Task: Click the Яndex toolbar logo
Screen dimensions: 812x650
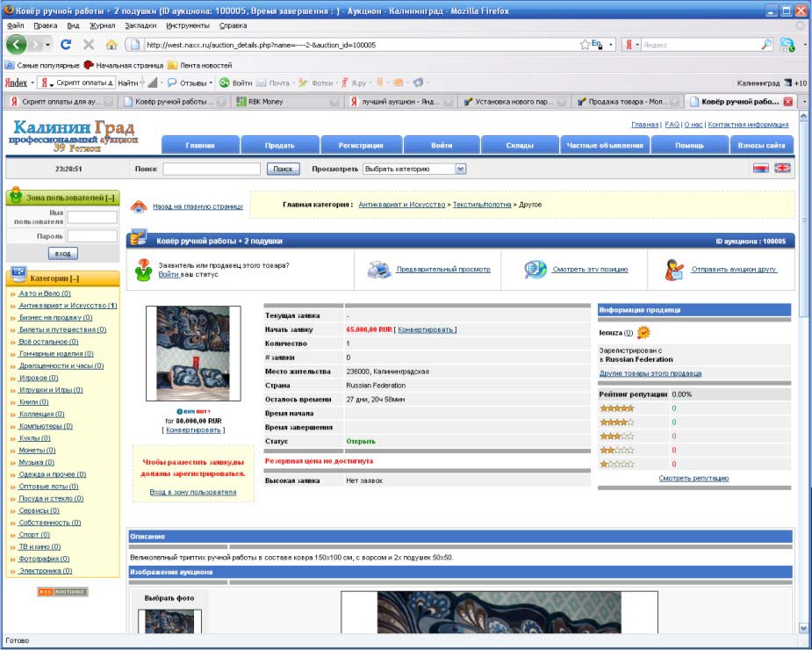Action: pos(16,83)
